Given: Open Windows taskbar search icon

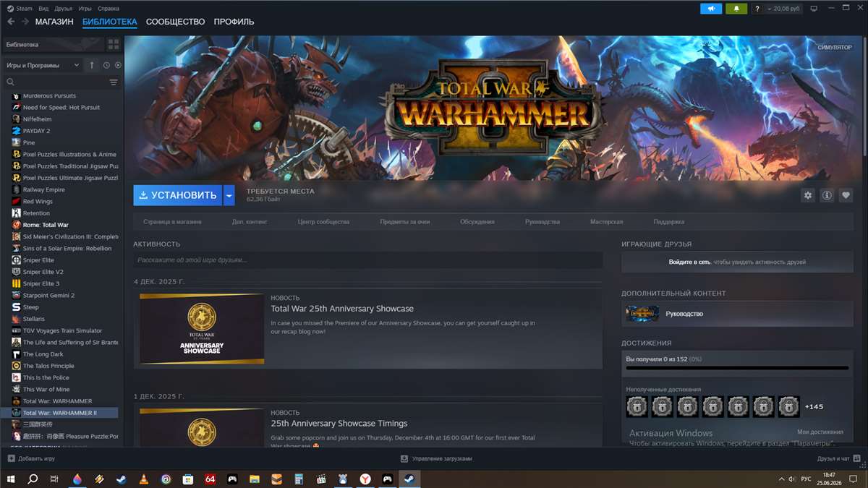Looking at the screenshot, I should 33,479.
